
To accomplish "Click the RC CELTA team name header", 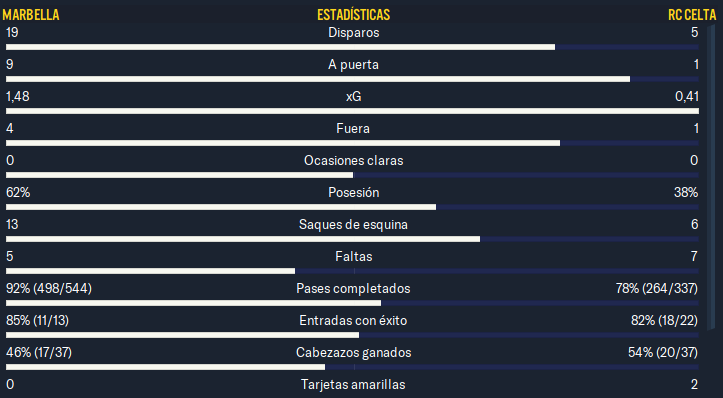I will pyautogui.click(x=692, y=15).
